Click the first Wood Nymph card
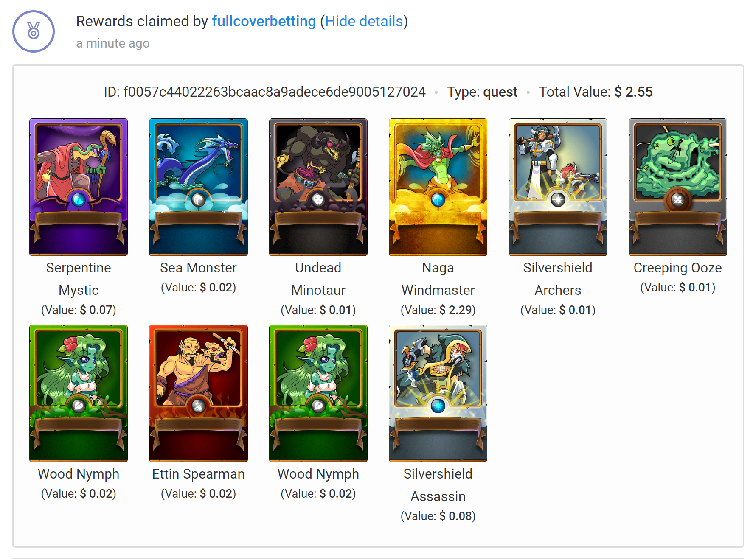Viewport: 753px width, 560px height. [x=79, y=393]
